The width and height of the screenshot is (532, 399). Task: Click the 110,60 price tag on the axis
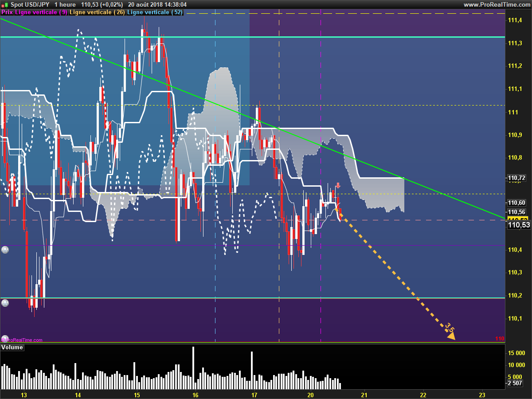pos(516,203)
